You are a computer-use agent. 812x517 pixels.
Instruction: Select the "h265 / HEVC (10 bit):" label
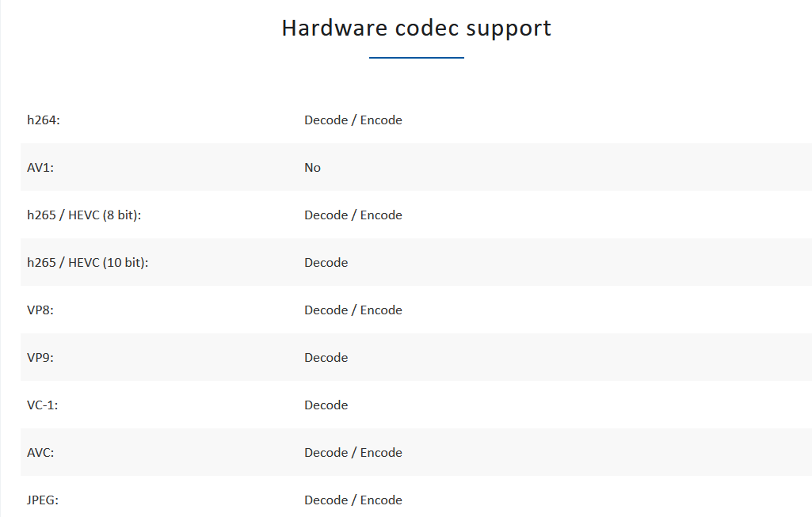coord(87,263)
